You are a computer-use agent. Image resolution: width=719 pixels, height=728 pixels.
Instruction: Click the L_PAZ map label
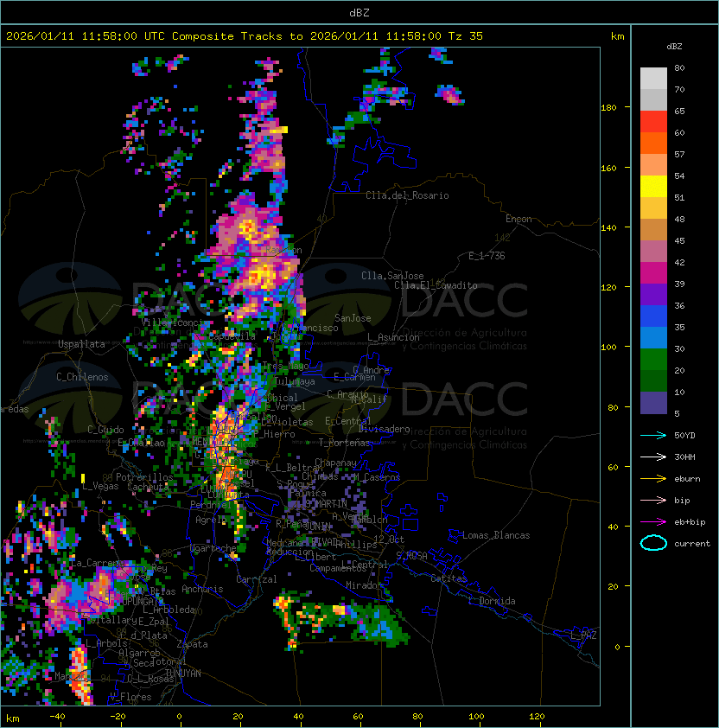tap(583, 635)
